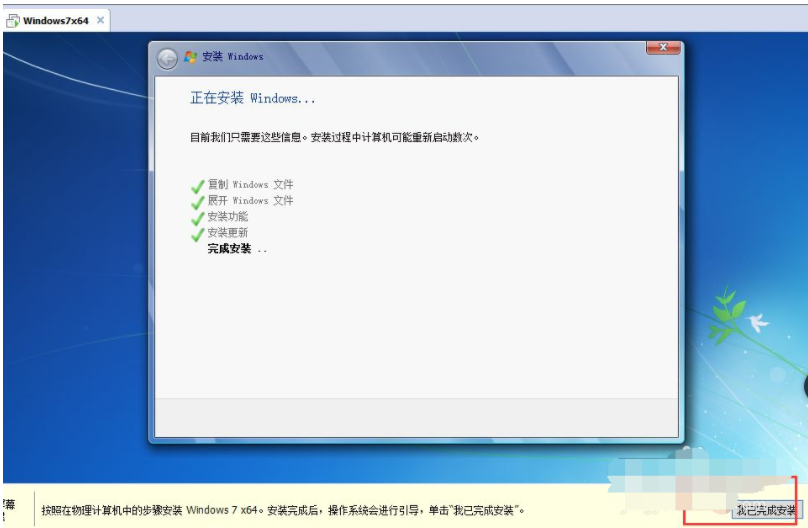Viewport: 808px width, 528px height.
Task: Select the heading 正在安装 Windows...
Action: pos(252,98)
